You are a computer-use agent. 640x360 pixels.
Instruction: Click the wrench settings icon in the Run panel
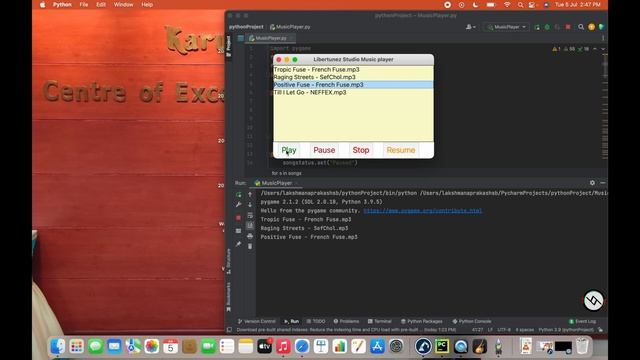pyautogui.click(x=238, y=204)
